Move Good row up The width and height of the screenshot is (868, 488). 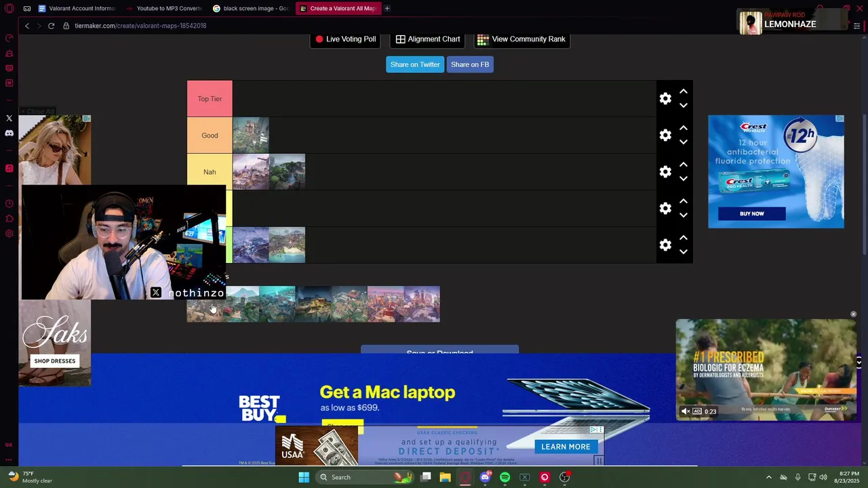684,128
